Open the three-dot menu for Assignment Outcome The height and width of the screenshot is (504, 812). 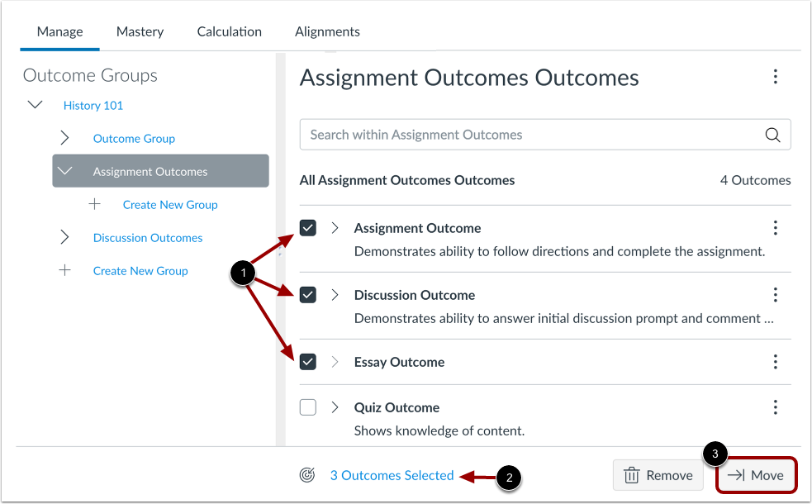[775, 227]
